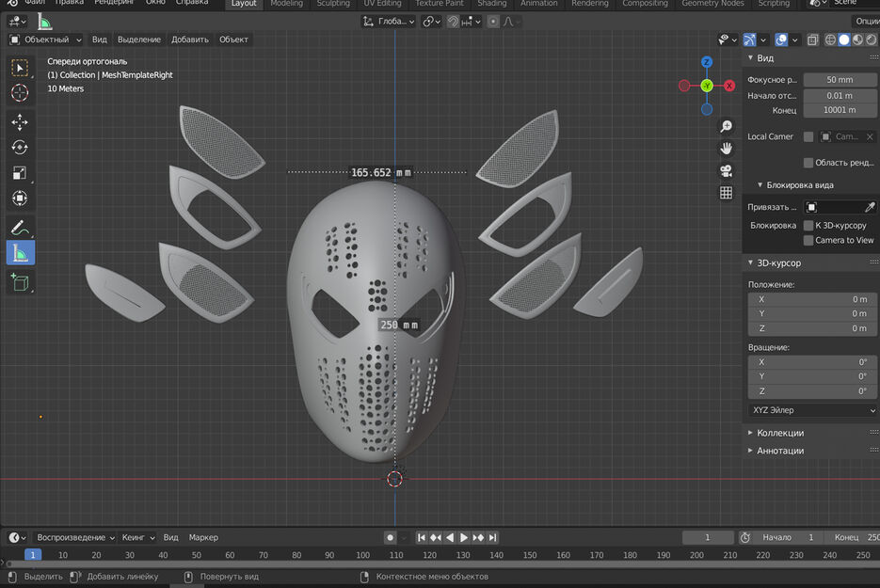Jump to timeline end frame
The width and height of the screenshot is (880, 588).
492,537
